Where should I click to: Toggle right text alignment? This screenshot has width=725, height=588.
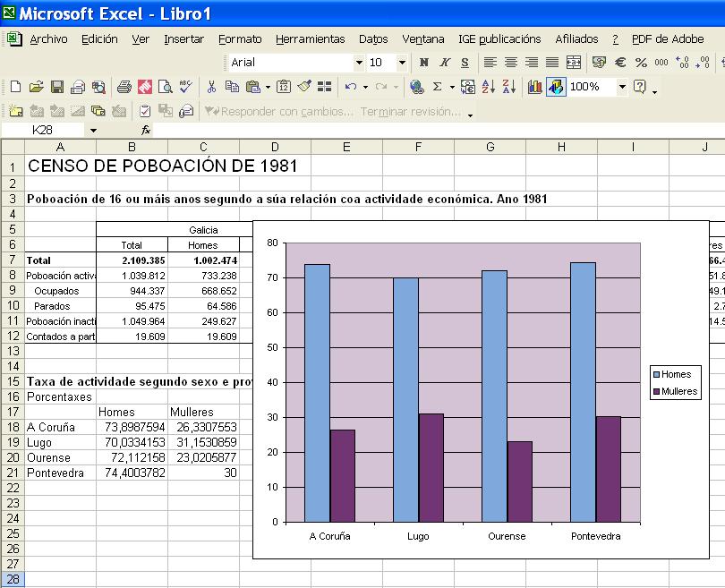(532, 63)
